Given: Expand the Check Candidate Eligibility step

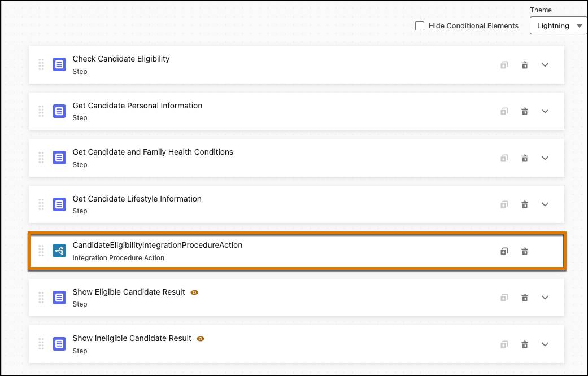Looking at the screenshot, I should (x=545, y=65).
